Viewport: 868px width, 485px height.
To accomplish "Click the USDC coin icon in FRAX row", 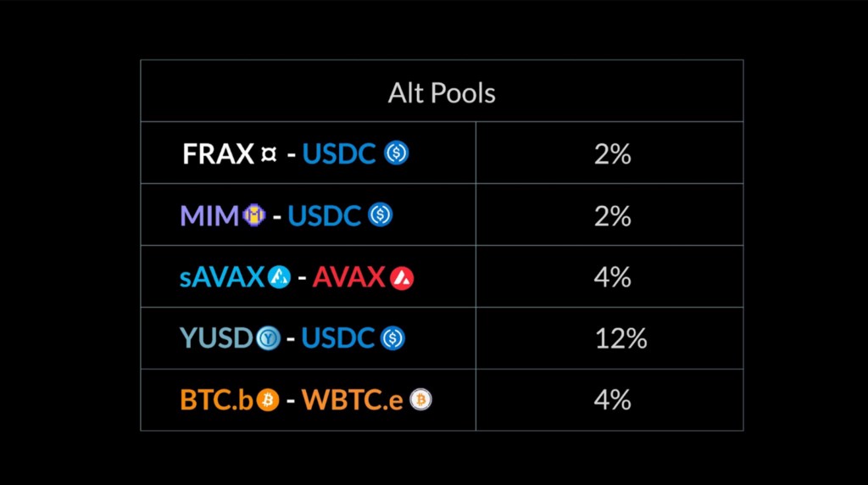I will click(x=397, y=153).
